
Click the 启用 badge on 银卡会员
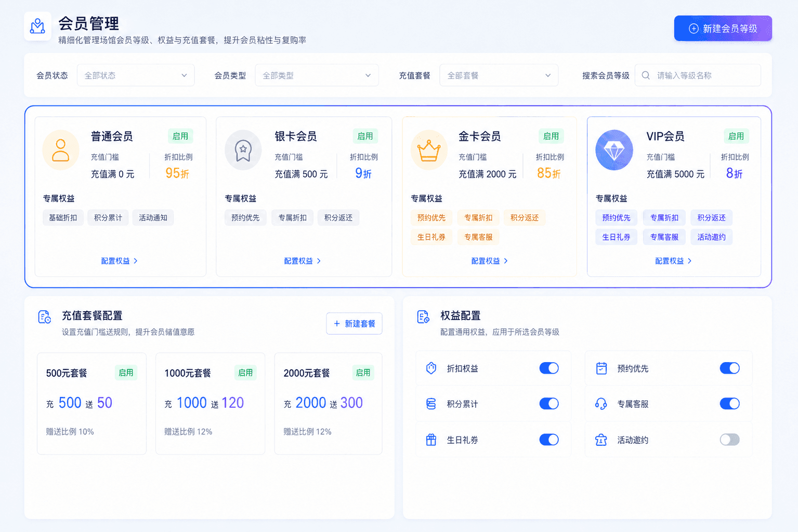365,136
